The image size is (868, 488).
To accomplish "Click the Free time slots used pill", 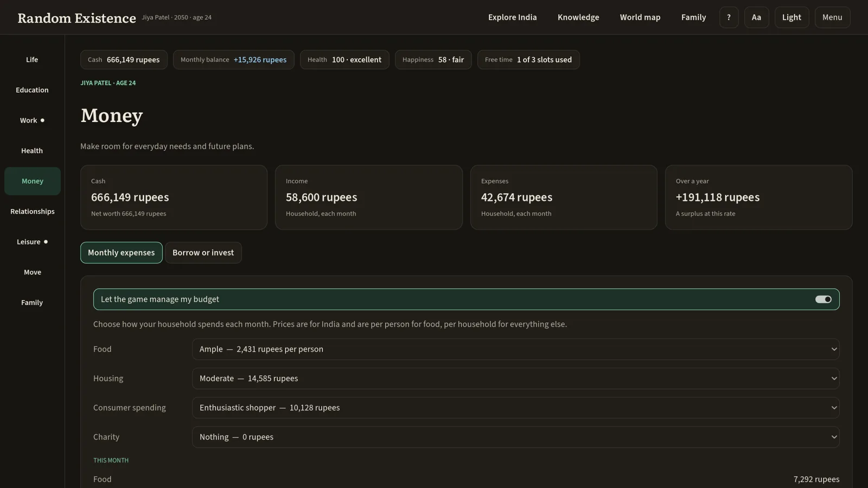I will point(528,60).
